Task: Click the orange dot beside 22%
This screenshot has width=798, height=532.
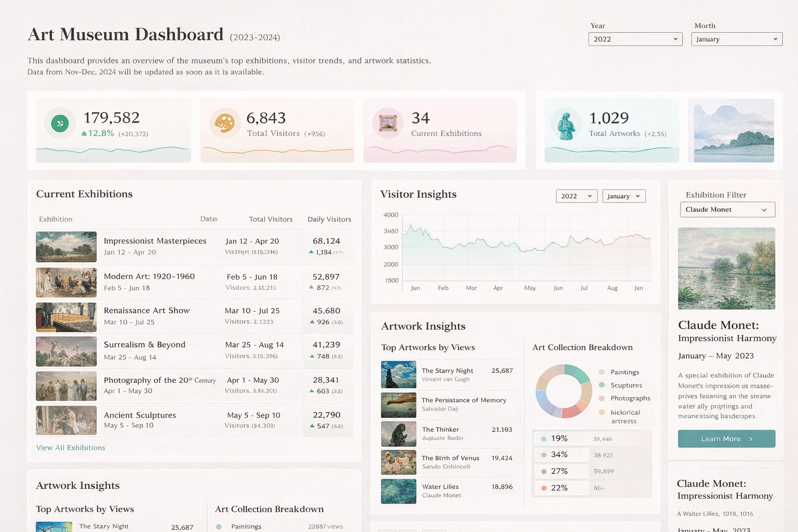Action: click(543, 488)
